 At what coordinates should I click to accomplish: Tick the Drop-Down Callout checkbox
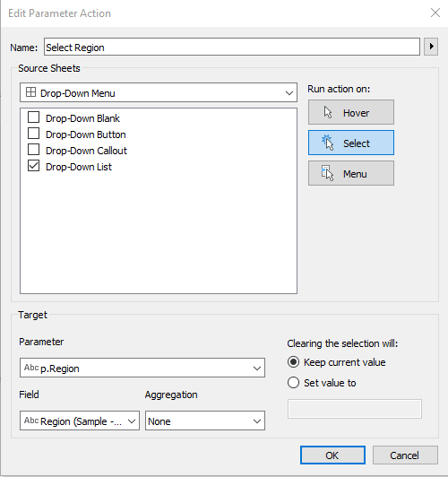pyautogui.click(x=33, y=150)
